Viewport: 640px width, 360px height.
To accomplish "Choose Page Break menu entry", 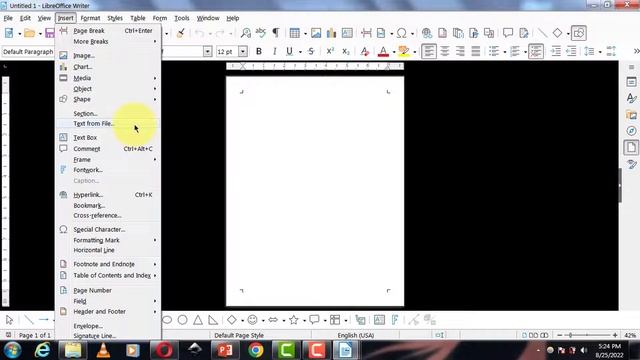I will tap(108, 31).
